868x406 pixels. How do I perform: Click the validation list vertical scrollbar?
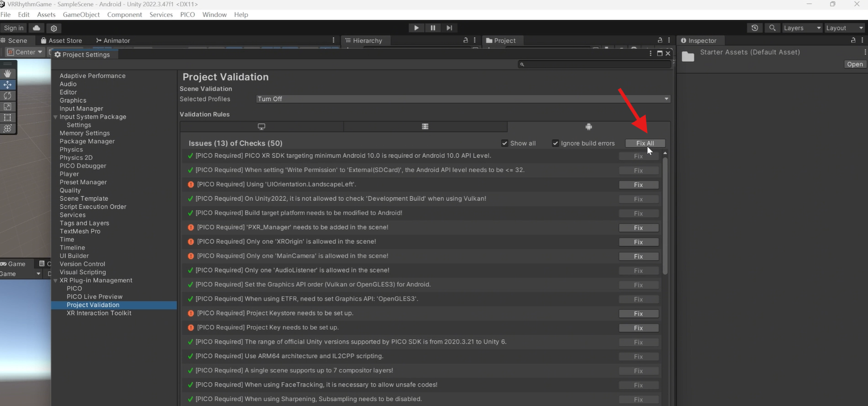point(665,216)
